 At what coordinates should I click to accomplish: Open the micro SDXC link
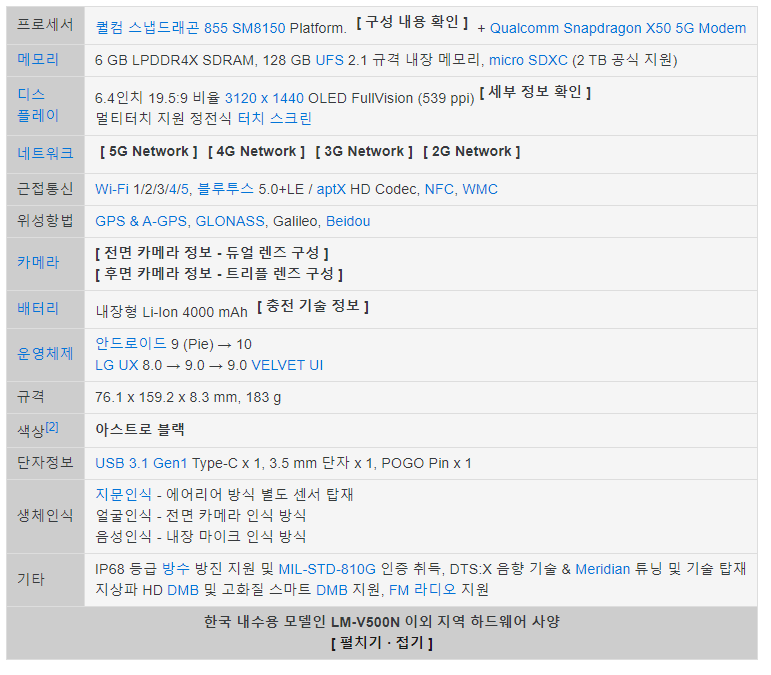(x=528, y=60)
